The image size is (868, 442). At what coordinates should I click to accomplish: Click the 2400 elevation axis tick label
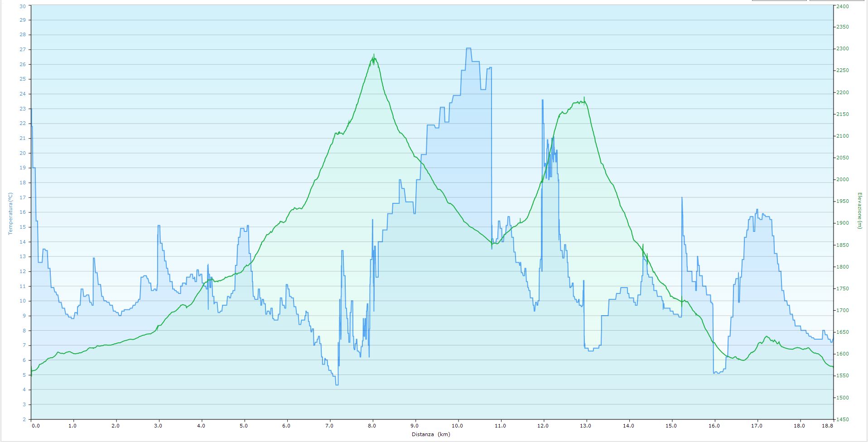pos(843,6)
